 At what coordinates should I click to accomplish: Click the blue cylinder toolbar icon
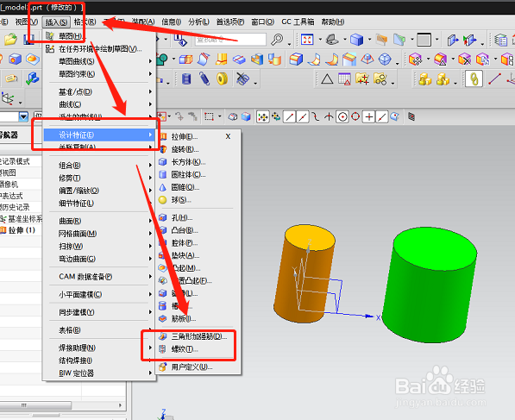186,78
